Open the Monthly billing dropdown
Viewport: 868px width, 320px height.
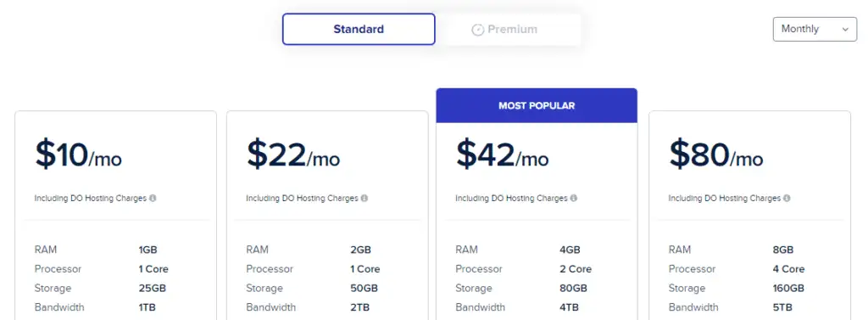point(815,29)
